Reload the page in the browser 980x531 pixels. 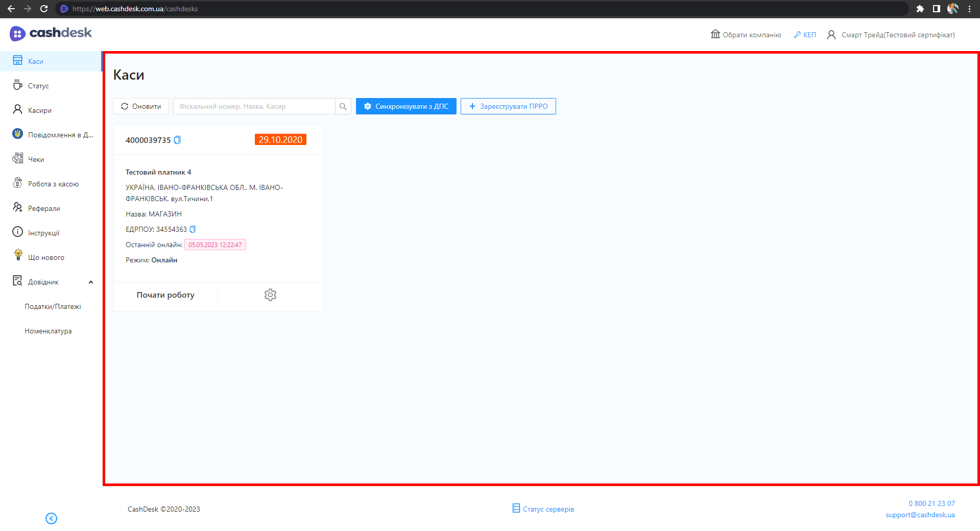coord(44,9)
